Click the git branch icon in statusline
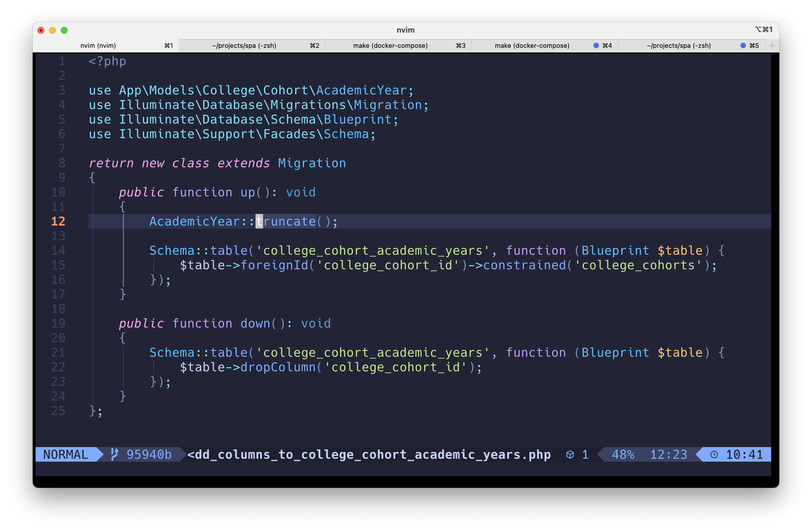Image resolution: width=812 pixels, height=531 pixels. tap(115, 454)
